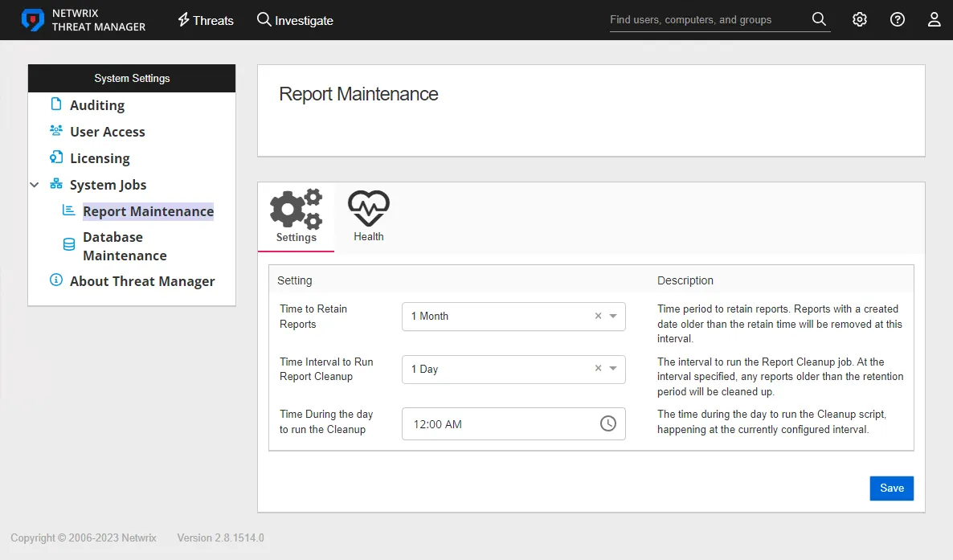
Task: Collapse the System Jobs tree node
Action: click(35, 185)
